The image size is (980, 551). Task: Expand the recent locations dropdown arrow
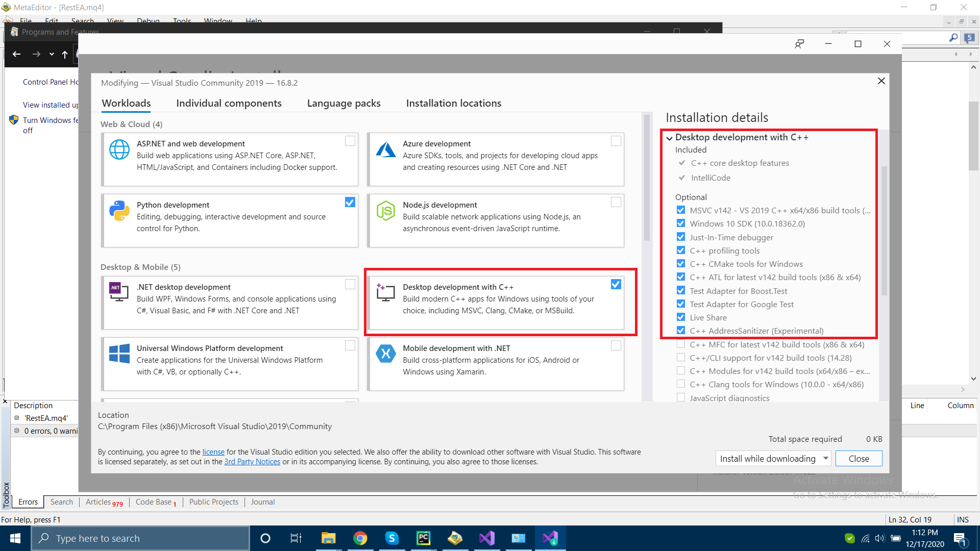(51, 54)
